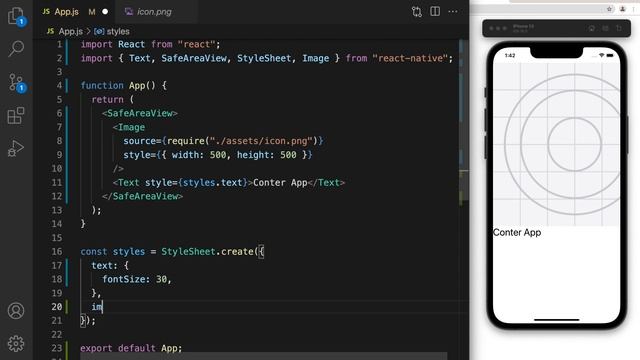Click 'width: 500' in the style prop
The width and height of the screenshot is (640, 360).
pyautogui.click(x=199, y=155)
